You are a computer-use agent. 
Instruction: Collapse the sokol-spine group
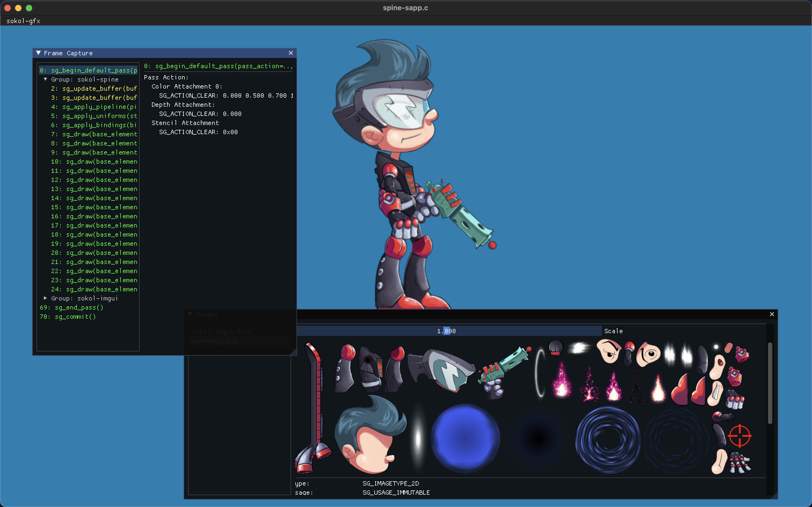(45, 79)
